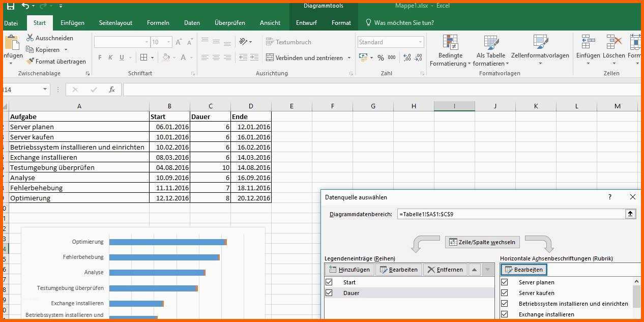Remove a decimal place

tap(418, 58)
